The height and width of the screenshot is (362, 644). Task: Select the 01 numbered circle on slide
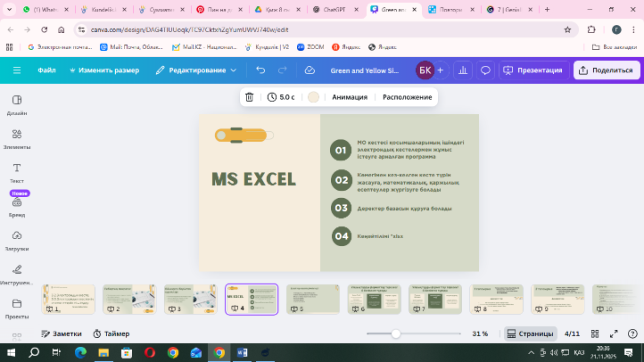coord(341,150)
